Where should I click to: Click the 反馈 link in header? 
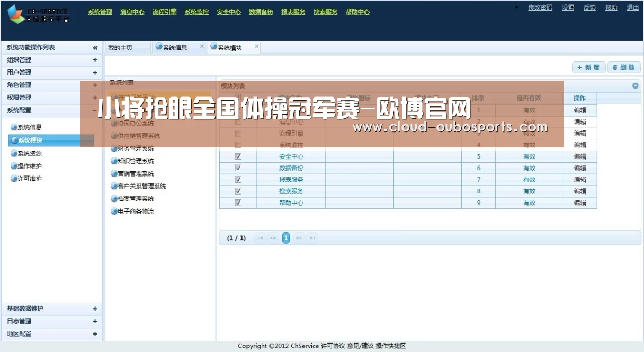coord(589,7)
